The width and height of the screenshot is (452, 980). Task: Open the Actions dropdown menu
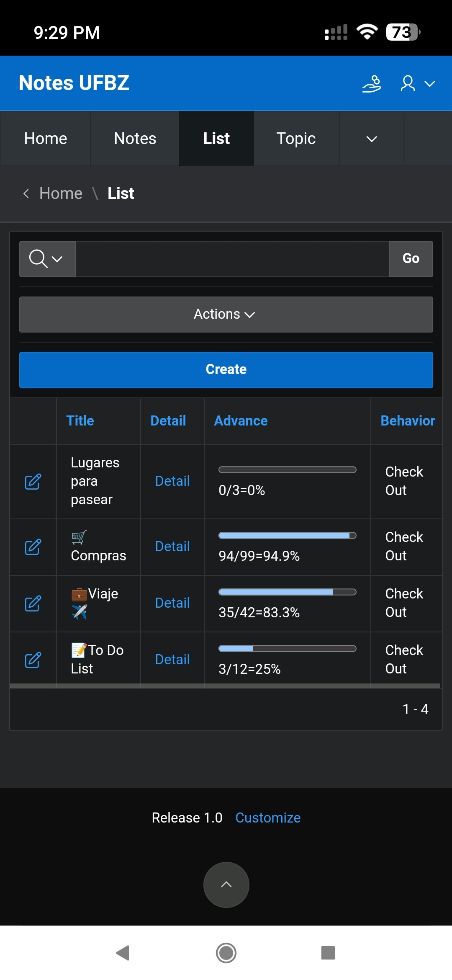coord(226,315)
